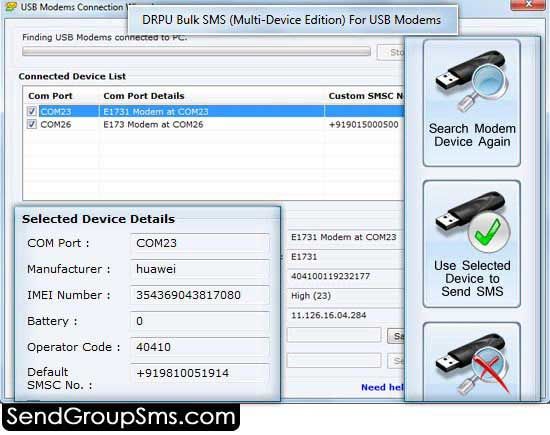
Task: Click the Operator Code field showing 40410
Action: 200,347
